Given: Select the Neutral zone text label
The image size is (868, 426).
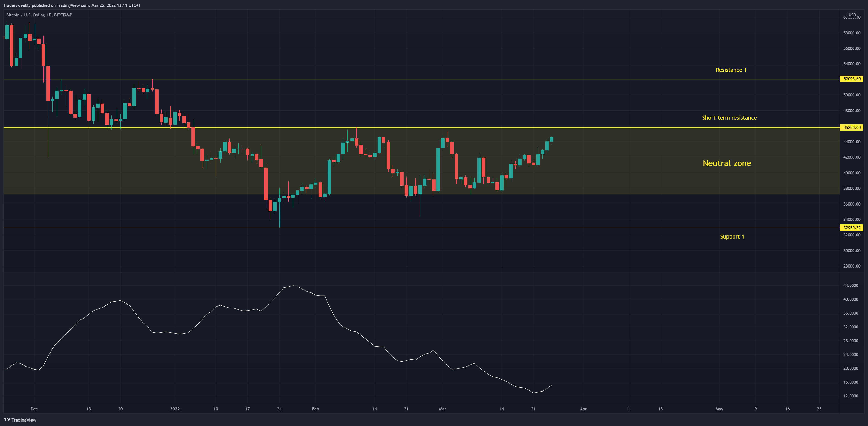Looking at the screenshot, I should click(x=727, y=163).
